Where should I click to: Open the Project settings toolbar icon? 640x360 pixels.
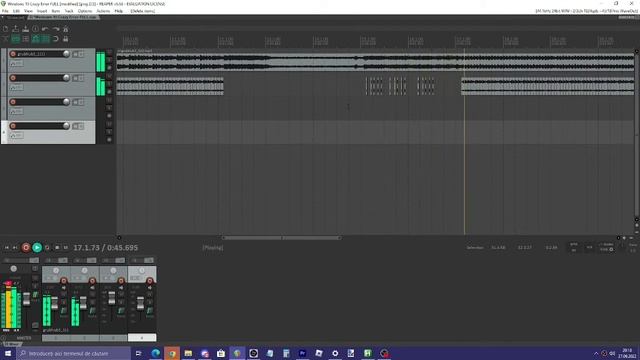pos(36,29)
